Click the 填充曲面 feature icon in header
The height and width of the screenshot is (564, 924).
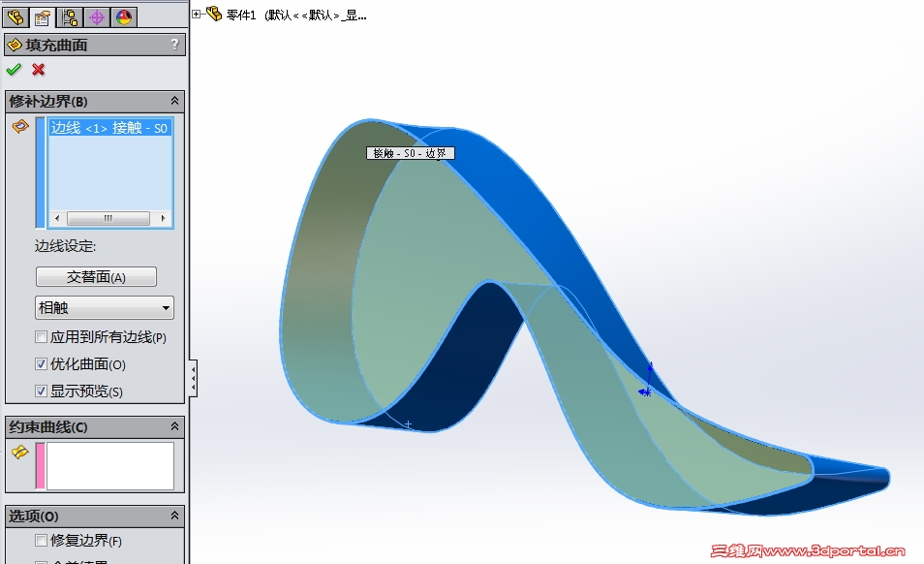point(15,45)
